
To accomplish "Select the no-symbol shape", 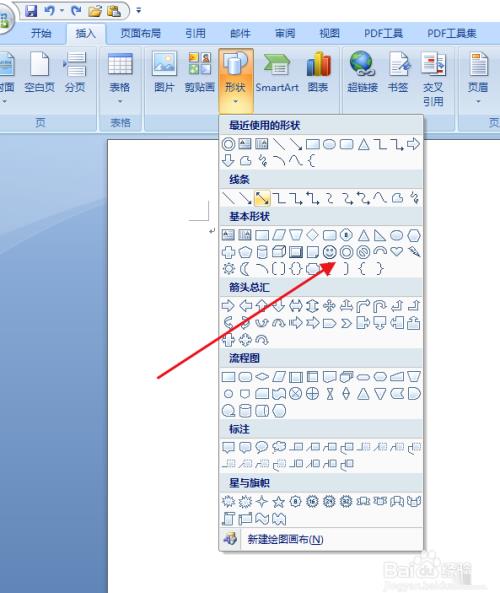I will tap(363, 252).
